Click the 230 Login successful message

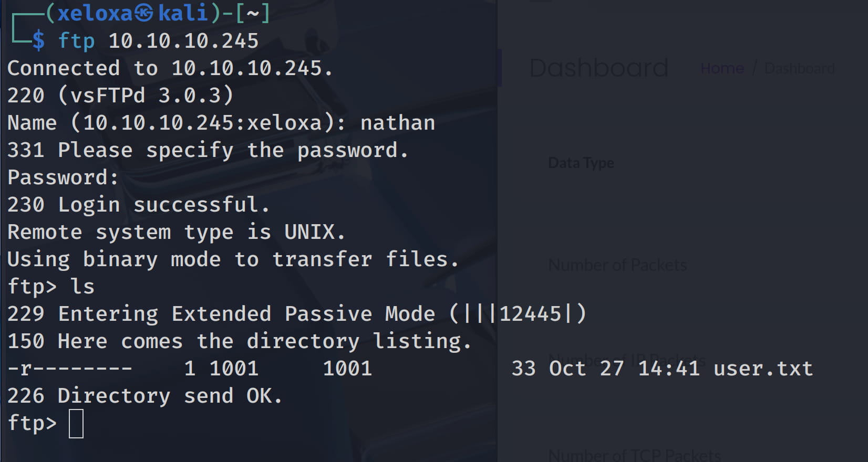pyautogui.click(x=138, y=205)
